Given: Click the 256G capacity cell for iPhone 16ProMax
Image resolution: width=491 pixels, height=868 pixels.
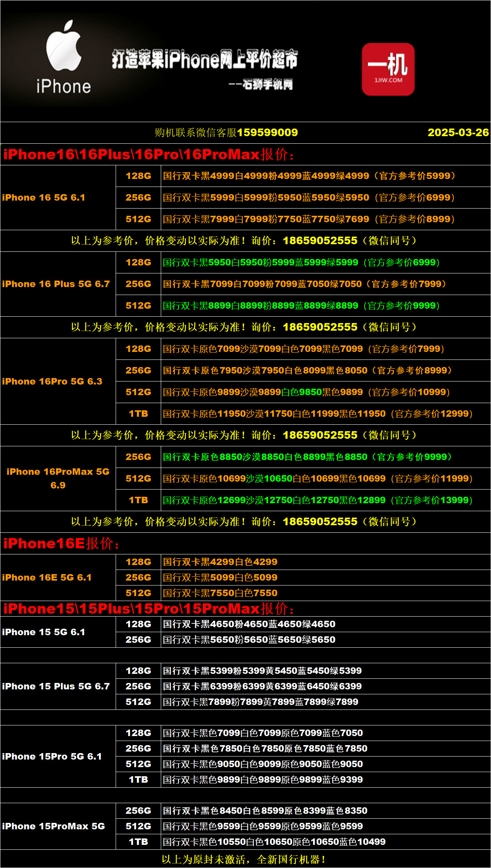Looking at the screenshot, I should pos(138,457).
